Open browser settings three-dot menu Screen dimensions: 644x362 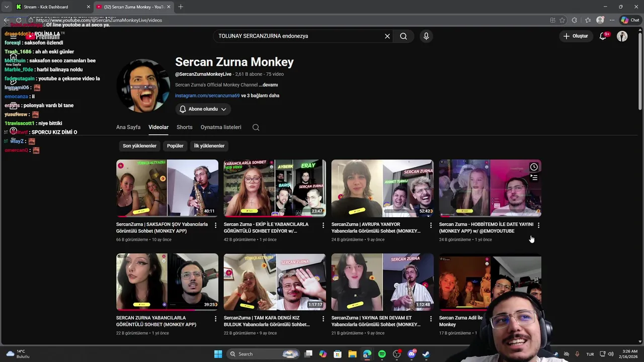tap(612, 20)
